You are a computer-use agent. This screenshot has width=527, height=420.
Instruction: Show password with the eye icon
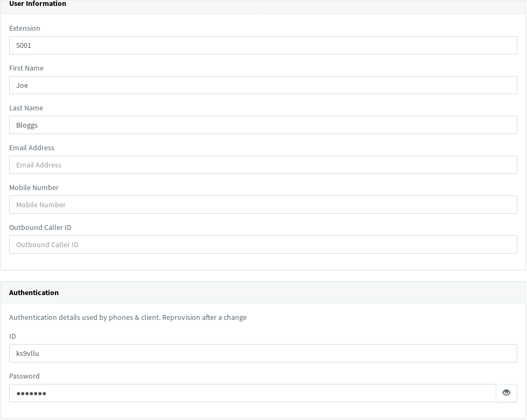pyautogui.click(x=506, y=393)
